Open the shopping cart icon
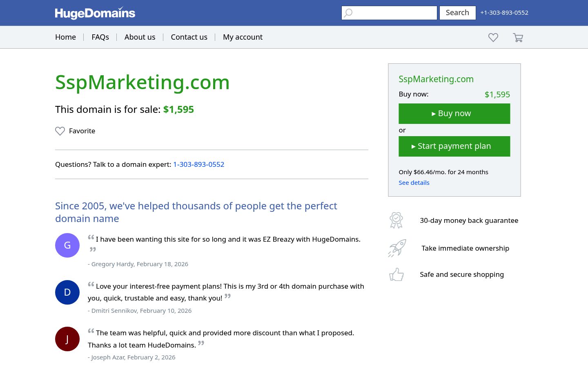 tap(518, 37)
